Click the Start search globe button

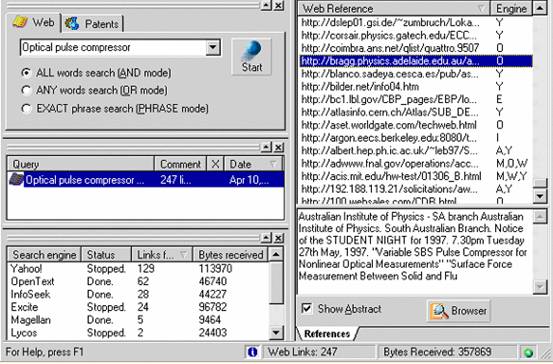[x=251, y=56]
